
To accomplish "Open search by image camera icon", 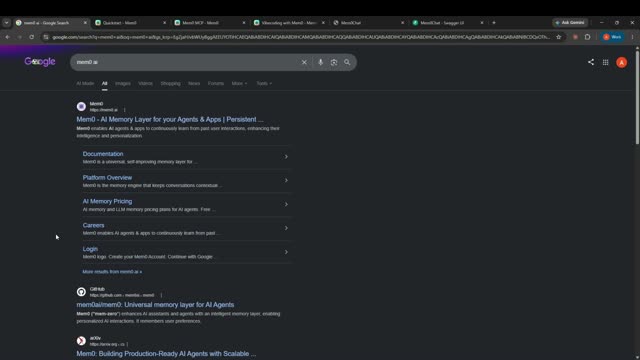I will click(334, 62).
